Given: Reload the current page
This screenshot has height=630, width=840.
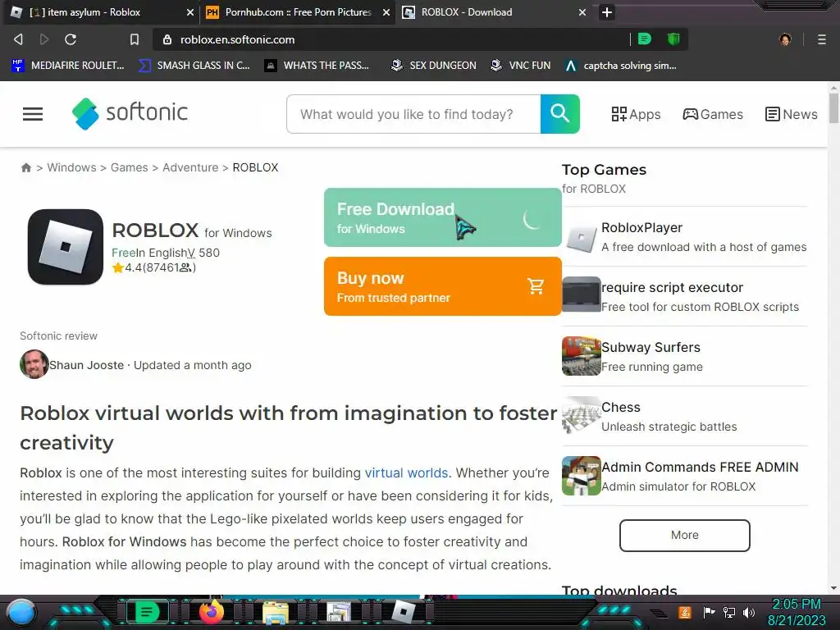Looking at the screenshot, I should click(71, 39).
